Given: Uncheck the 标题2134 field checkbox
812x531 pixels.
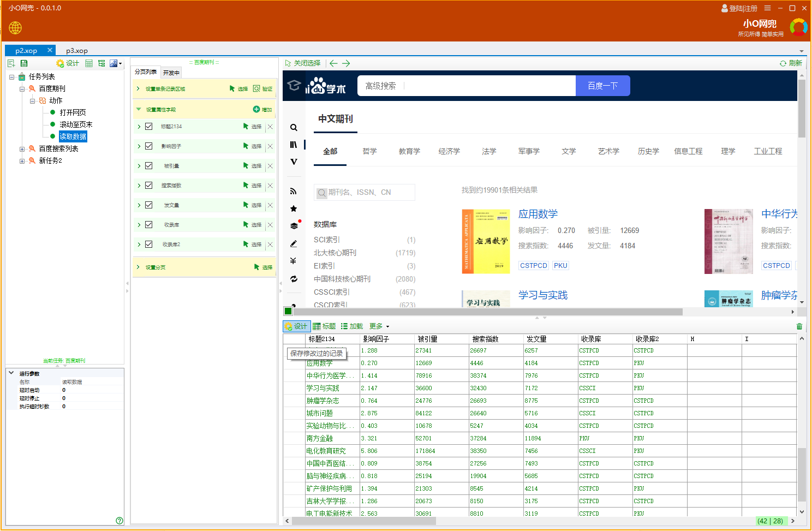Looking at the screenshot, I should (148, 127).
